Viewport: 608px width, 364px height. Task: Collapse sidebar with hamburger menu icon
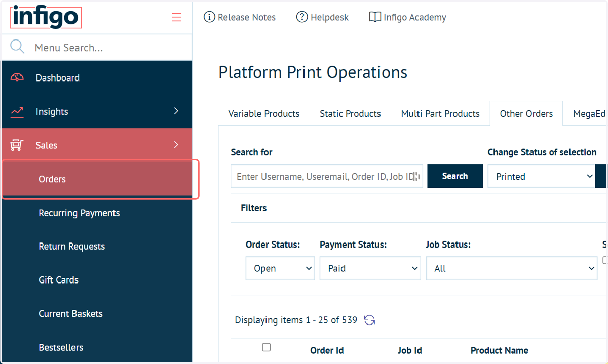176,17
